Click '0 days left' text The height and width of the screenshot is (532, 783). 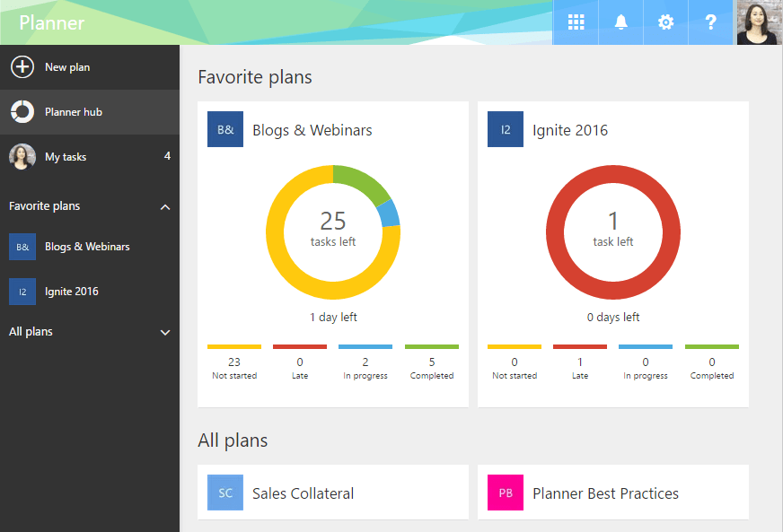coord(613,317)
